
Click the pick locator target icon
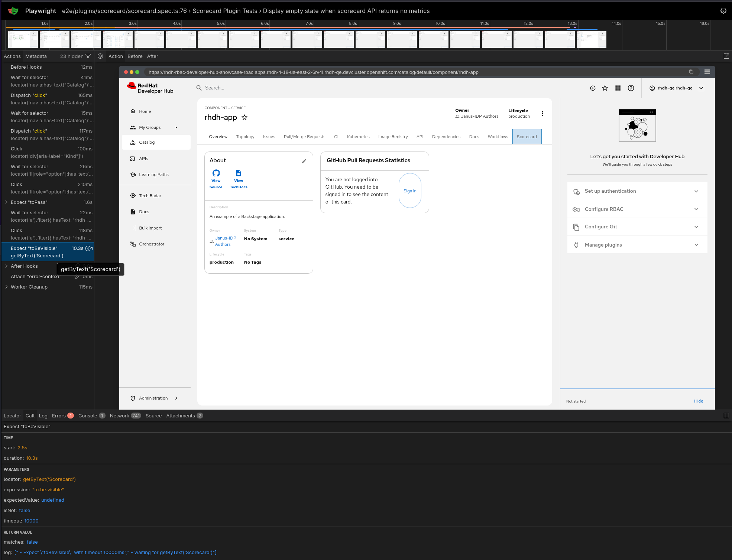pos(100,56)
